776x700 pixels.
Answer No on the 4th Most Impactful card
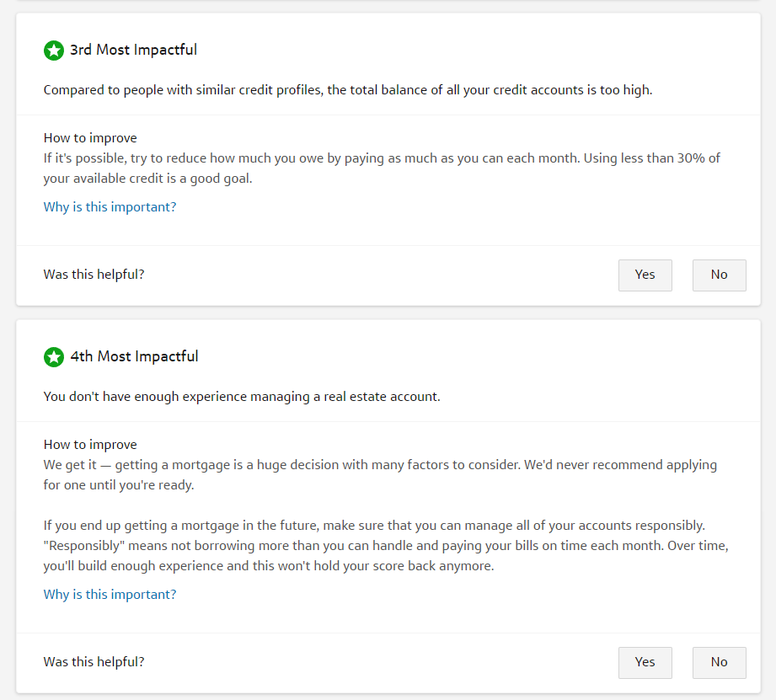pyautogui.click(x=719, y=662)
